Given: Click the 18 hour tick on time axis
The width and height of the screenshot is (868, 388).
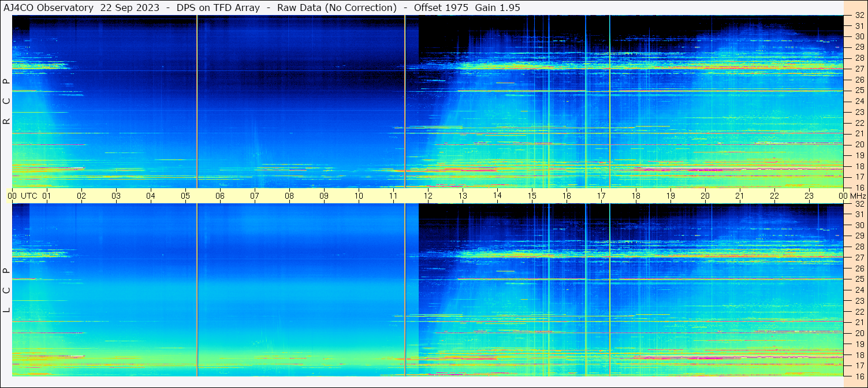Looking at the screenshot, I should [636, 196].
